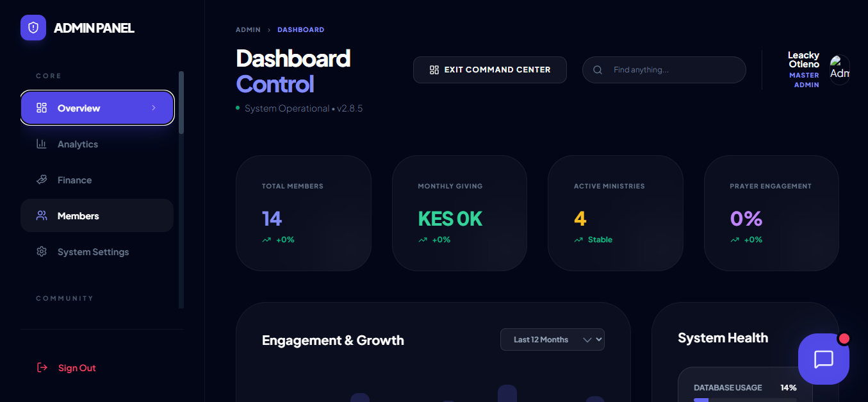The image size is (868, 402).
Task: Click the Admin breadcrumb link
Action: click(248, 29)
